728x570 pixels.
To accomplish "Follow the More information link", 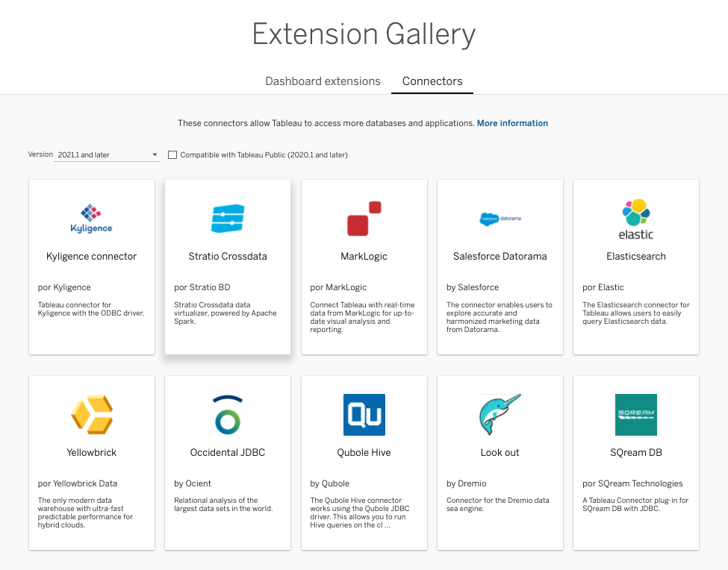I will point(512,123).
